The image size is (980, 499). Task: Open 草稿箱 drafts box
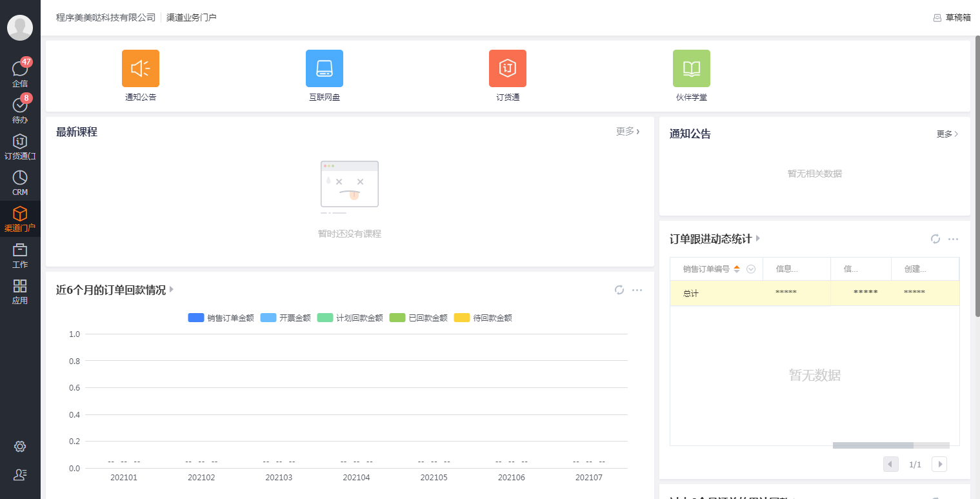[x=952, y=17]
